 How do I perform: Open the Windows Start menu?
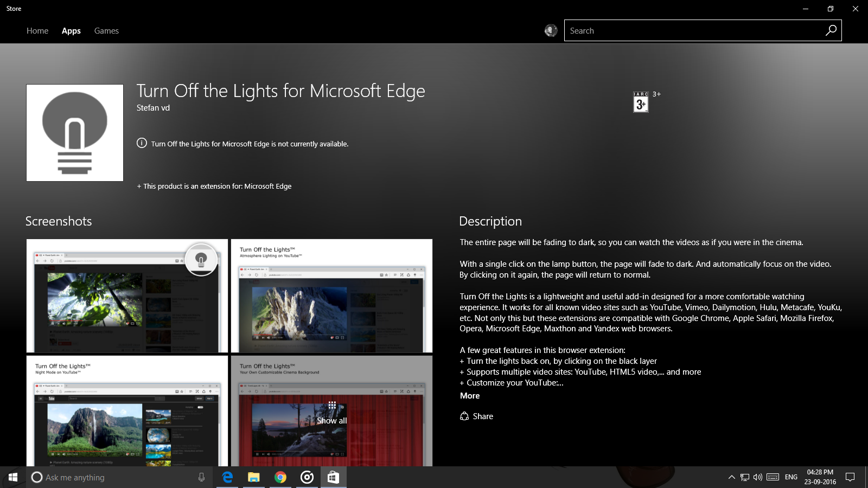point(13,477)
